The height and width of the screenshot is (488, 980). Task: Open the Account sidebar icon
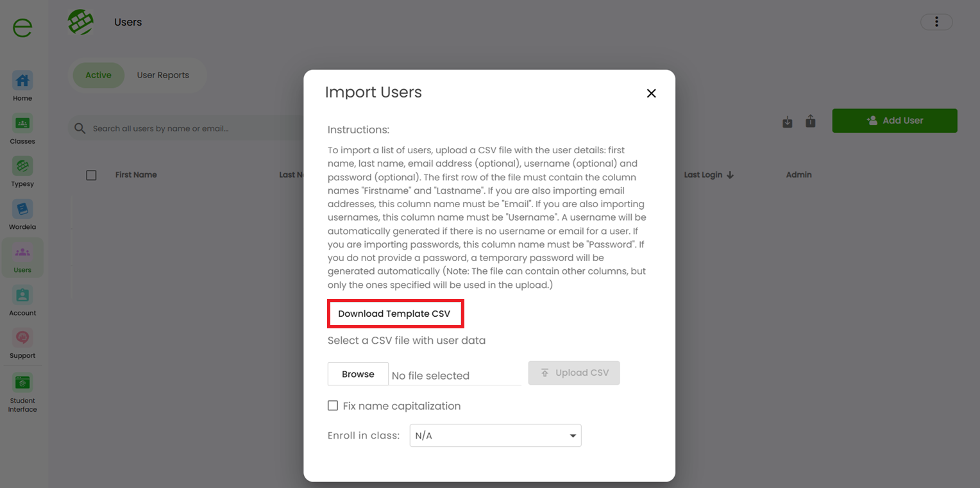(x=22, y=295)
